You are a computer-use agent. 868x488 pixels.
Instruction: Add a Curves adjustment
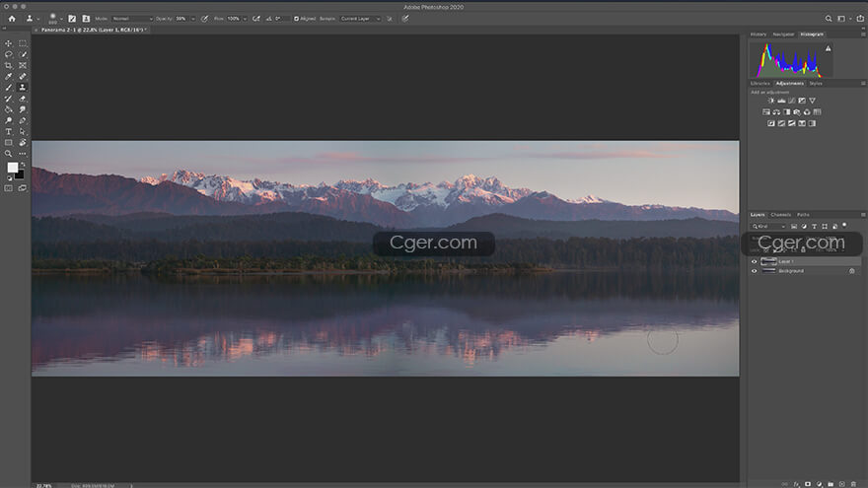click(792, 101)
